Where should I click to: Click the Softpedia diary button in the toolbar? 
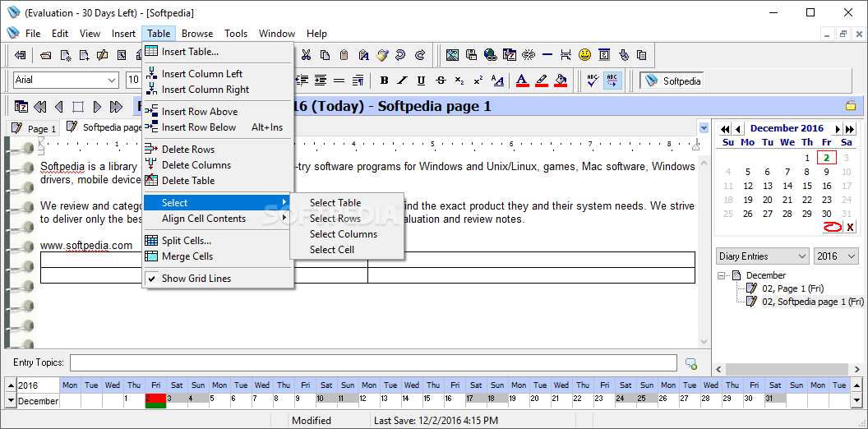pyautogui.click(x=672, y=81)
